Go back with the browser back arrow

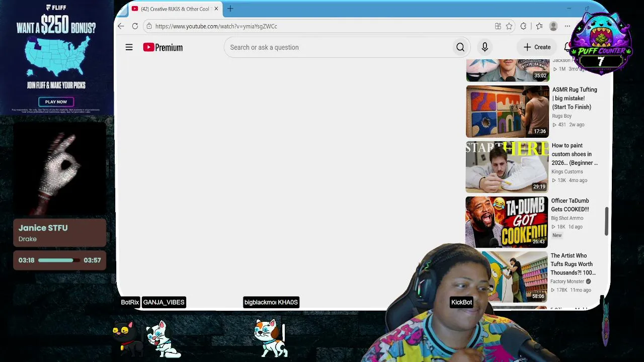click(121, 26)
